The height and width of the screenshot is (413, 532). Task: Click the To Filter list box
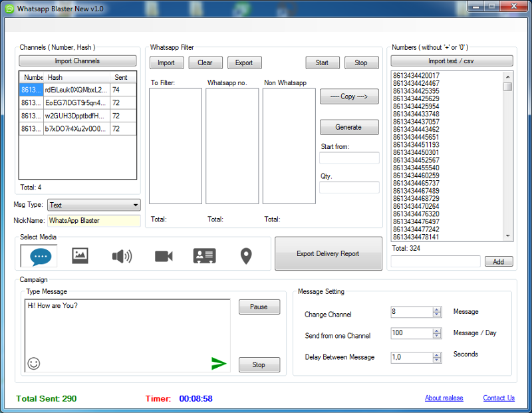click(x=176, y=146)
